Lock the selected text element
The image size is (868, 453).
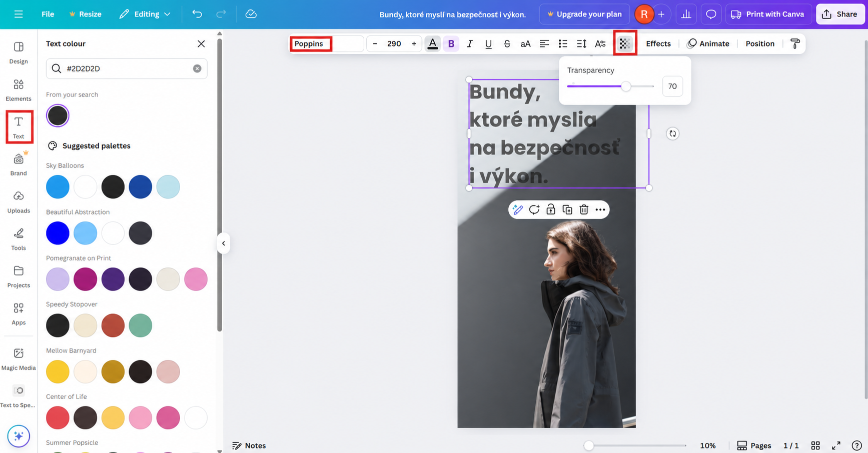[551, 209]
